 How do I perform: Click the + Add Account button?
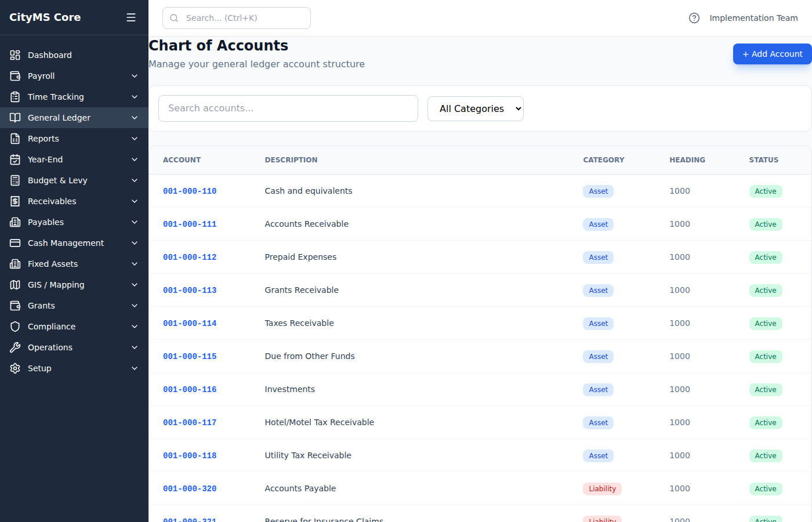coord(772,53)
